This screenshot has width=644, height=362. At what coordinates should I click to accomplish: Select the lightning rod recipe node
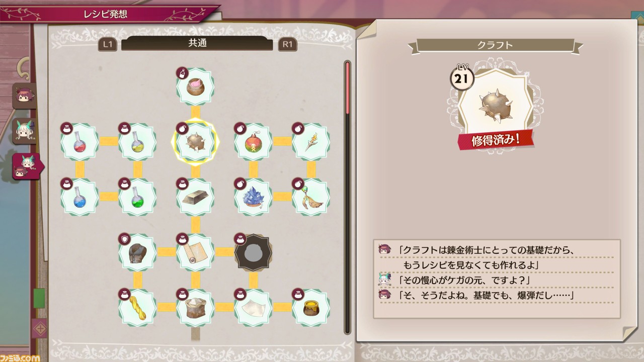pyautogui.click(x=311, y=142)
